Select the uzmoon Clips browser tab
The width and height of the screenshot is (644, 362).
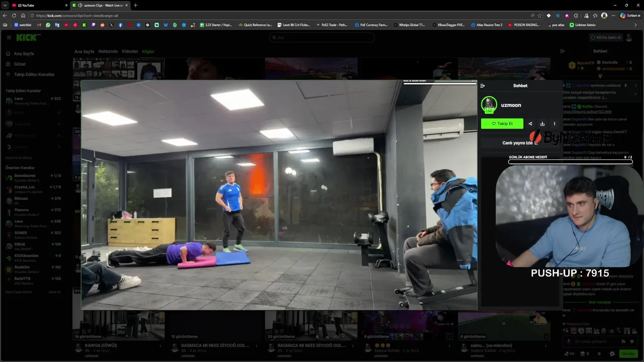pos(100,5)
